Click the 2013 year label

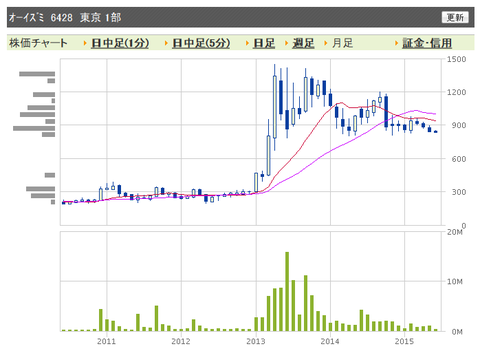(x=256, y=341)
